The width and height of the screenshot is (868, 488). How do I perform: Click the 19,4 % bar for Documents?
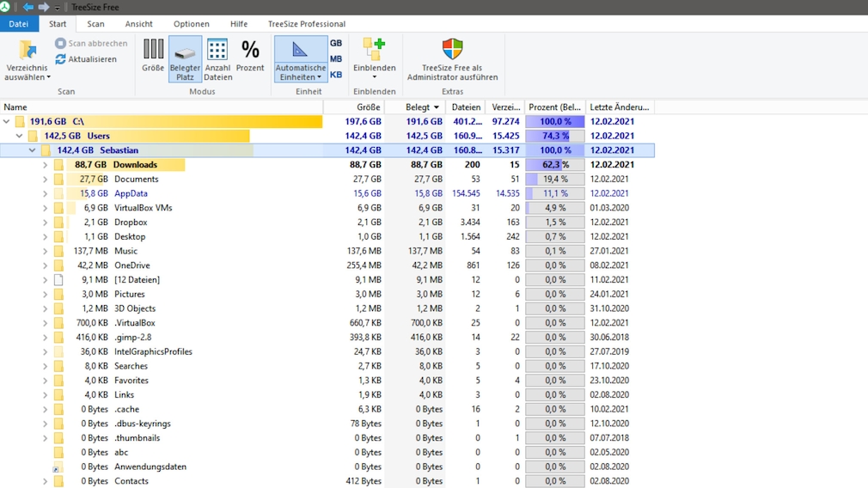[x=554, y=179]
